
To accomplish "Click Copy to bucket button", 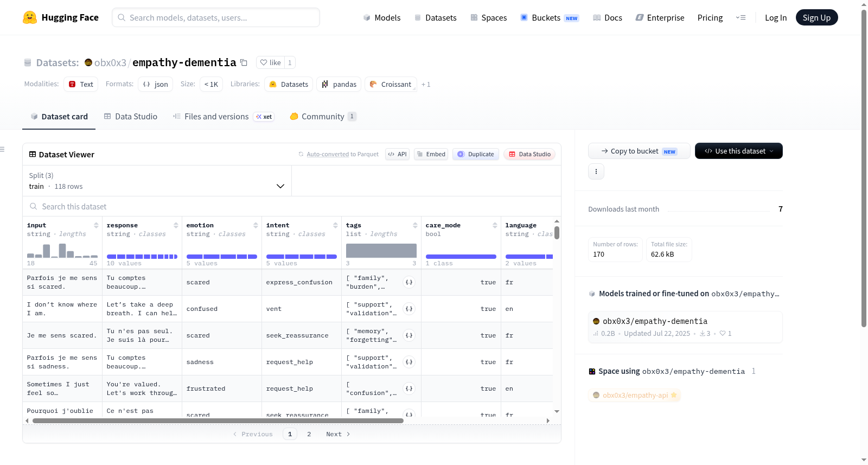I will (639, 151).
